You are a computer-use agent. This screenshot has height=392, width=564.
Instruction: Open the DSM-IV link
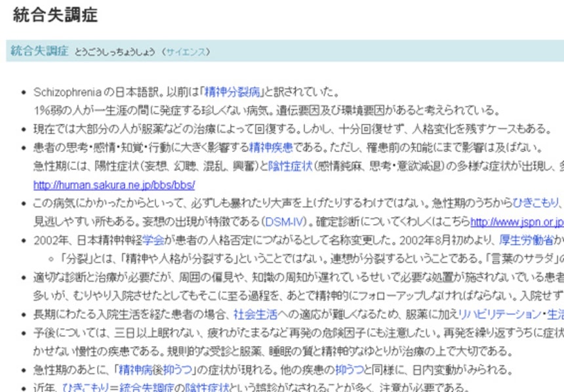tap(280, 222)
